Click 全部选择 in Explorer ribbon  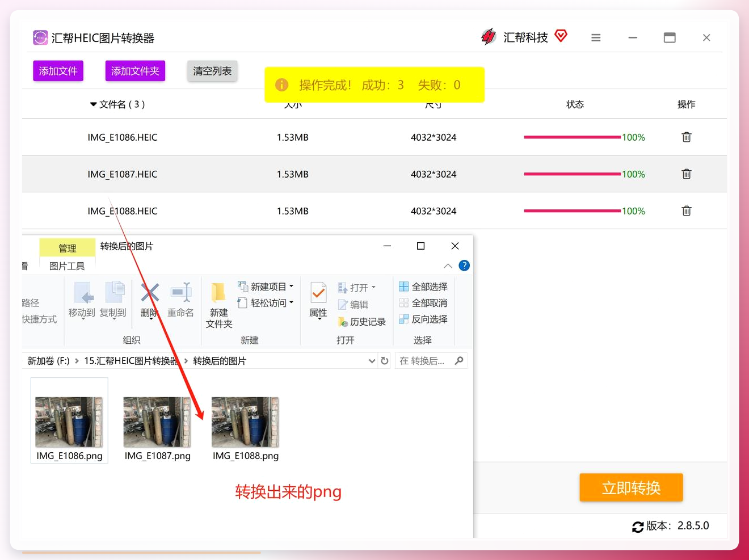click(423, 287)
